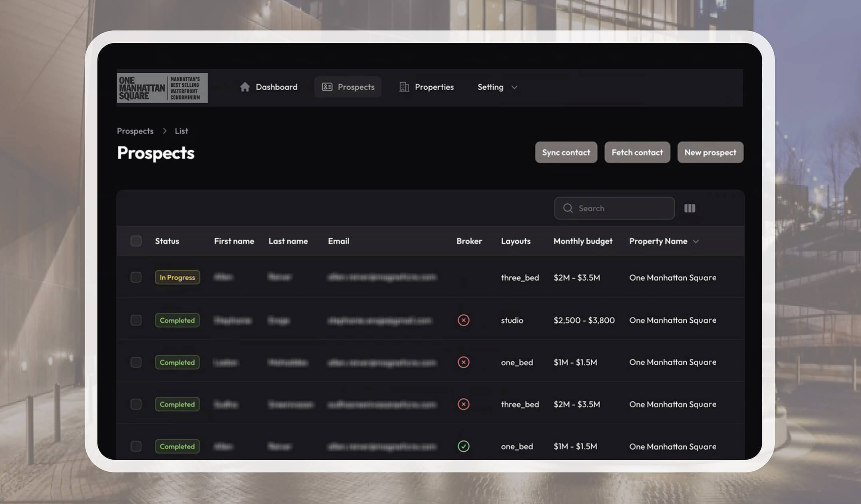Click the One Manhattan Square logo
The image size is (861, 504).
[162, 88]
